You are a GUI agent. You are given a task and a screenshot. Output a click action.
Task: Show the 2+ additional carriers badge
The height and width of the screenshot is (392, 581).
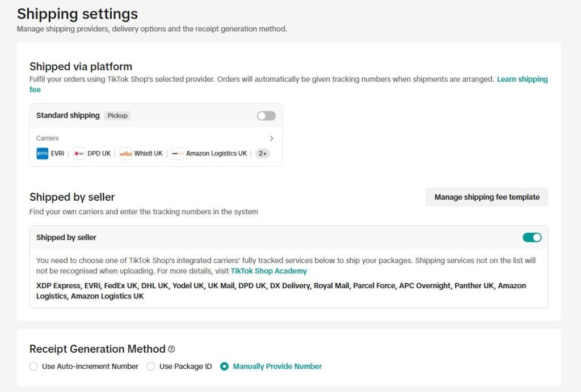263,153
